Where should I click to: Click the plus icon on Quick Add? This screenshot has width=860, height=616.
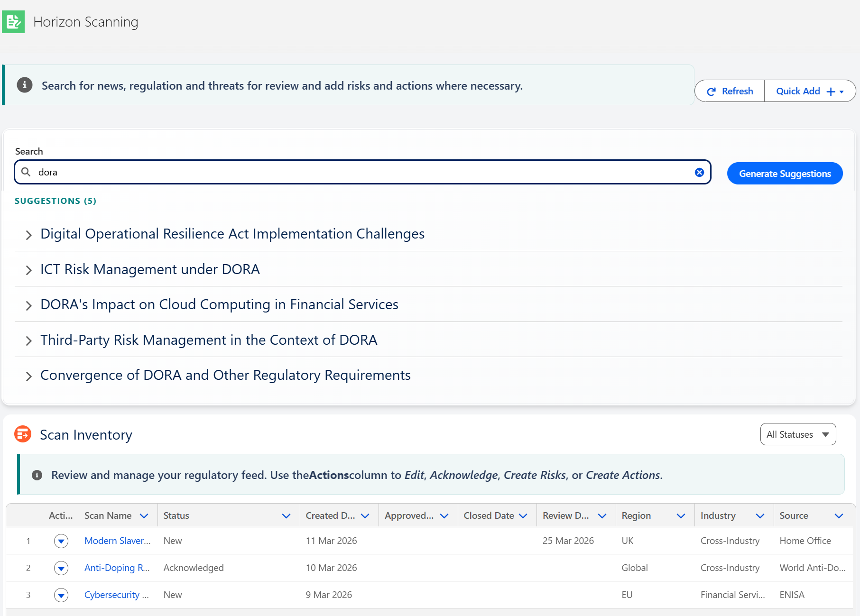831,91
